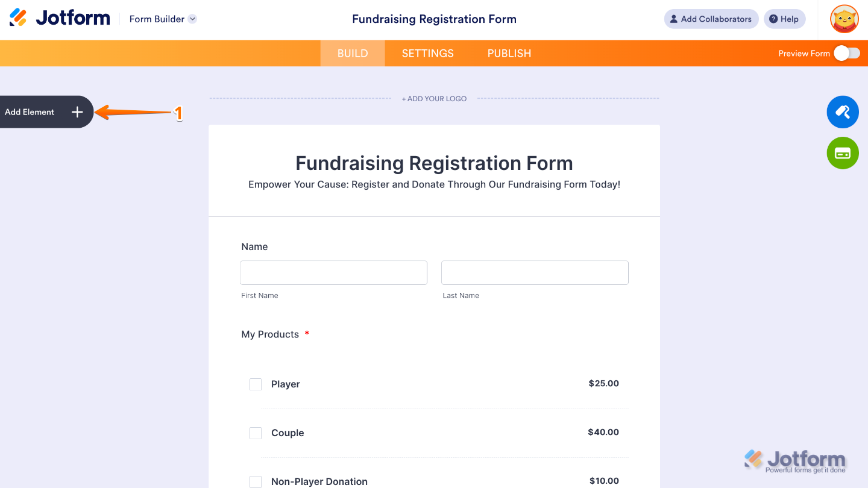The height and width of the screenshot is (488, 868).
Task: Select the Fundraising Registration Form title
Action: click(x=433, y=163)
